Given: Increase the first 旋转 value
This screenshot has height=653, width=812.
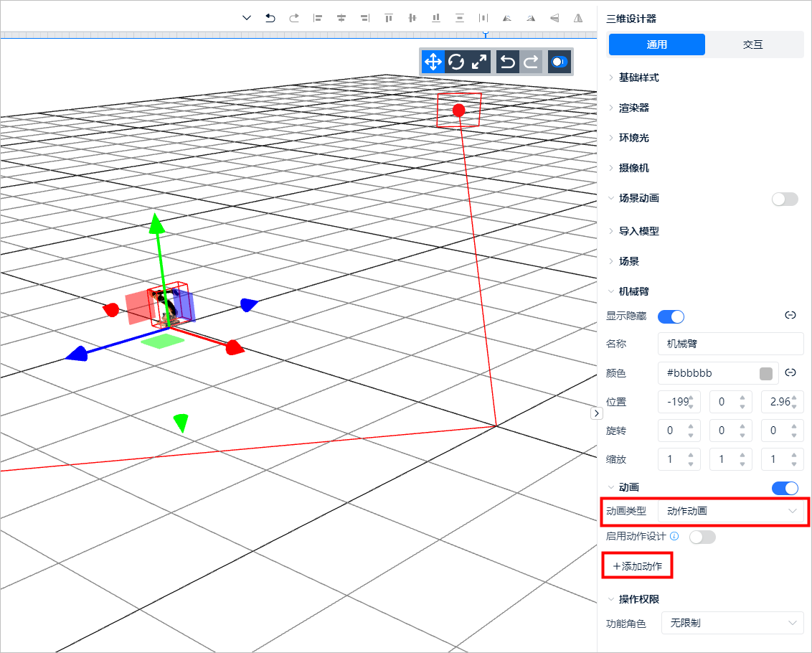Looking at the screenshot, I should click(691, 426).
